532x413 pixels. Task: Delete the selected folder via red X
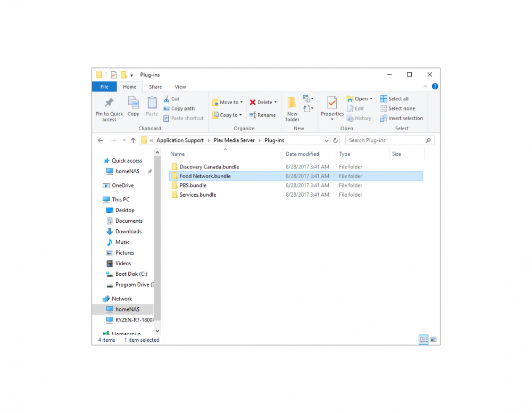click(253, 102)
